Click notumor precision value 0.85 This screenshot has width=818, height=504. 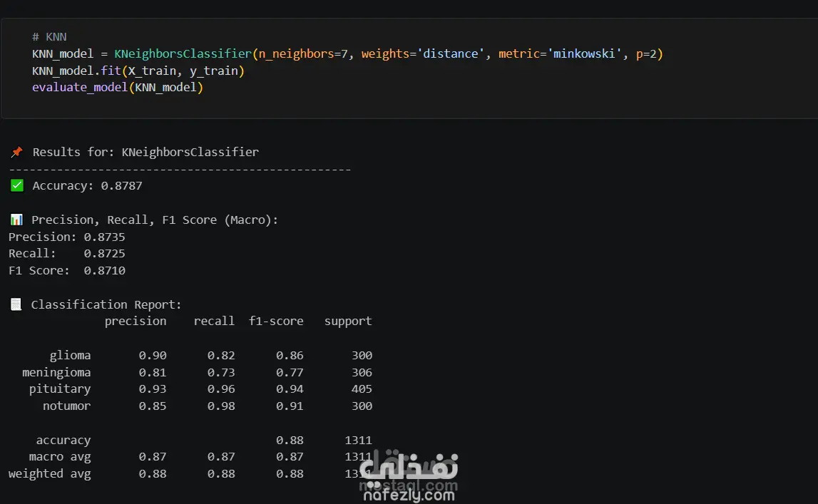pyautogui.click(x=153, y=406)
